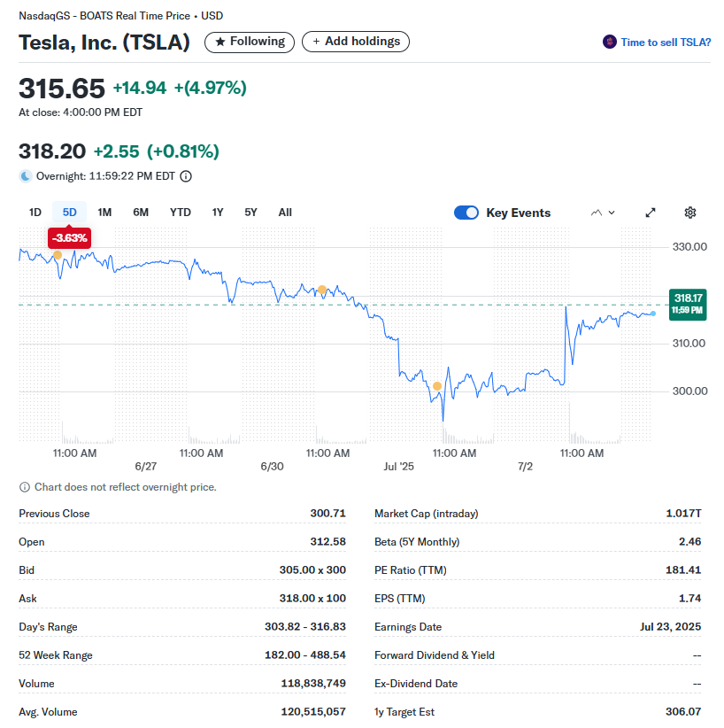
Task: Click the Bid value 305.00 x 300
Action: pyautogui.click(x=312, y=569)
